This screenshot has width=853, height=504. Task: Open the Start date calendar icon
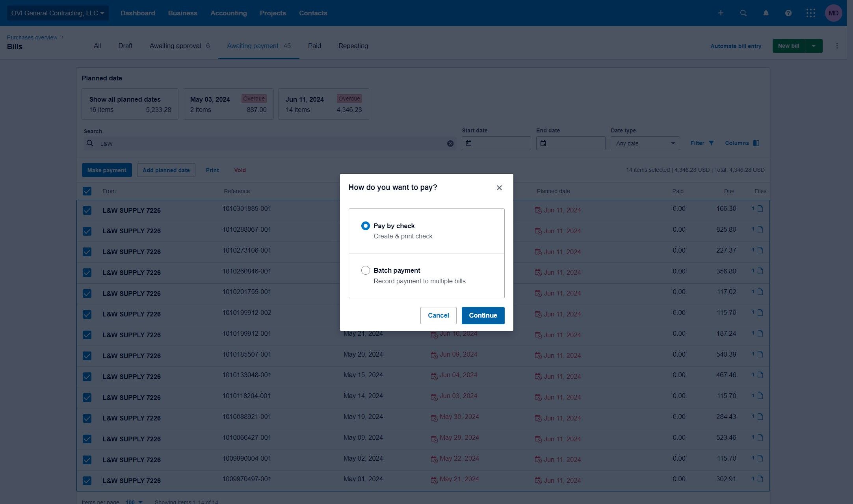click(x=469, y=143)
